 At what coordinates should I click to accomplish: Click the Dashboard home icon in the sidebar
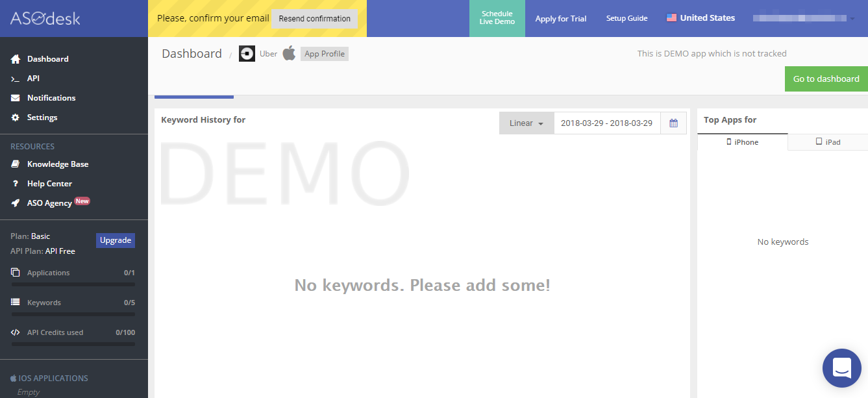(16, 59)
